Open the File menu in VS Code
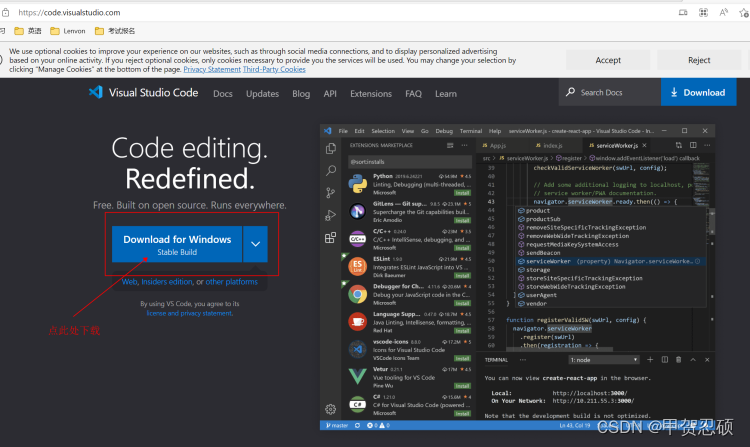This screenshot has width=750, height=447. click(x=343, y=131)
